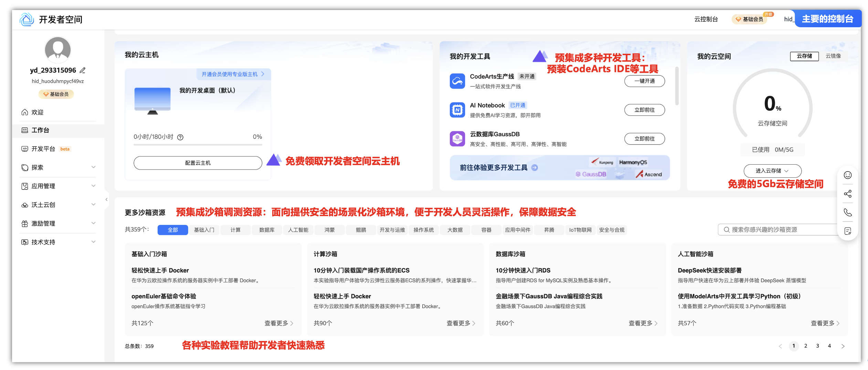Screen dimensions: 868x370
Task: Click the home icon beside 欢迎
Action: pos(25,112)
